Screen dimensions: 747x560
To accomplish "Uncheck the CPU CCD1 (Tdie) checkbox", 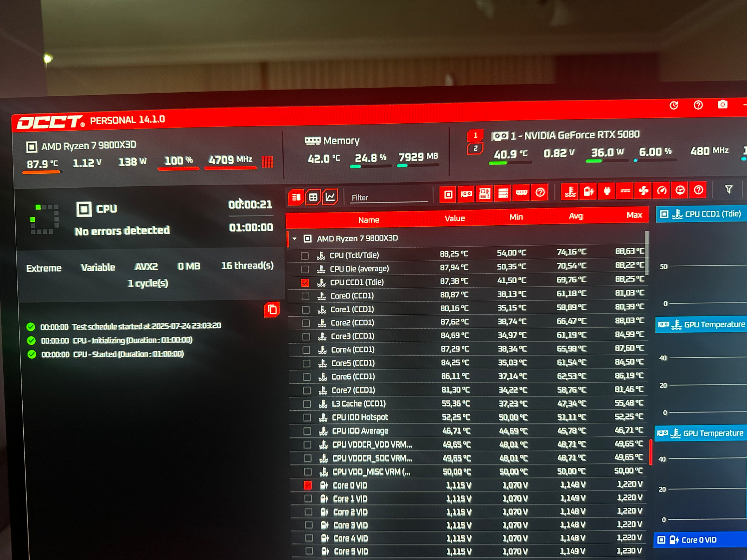I will (x=305, y=283).
